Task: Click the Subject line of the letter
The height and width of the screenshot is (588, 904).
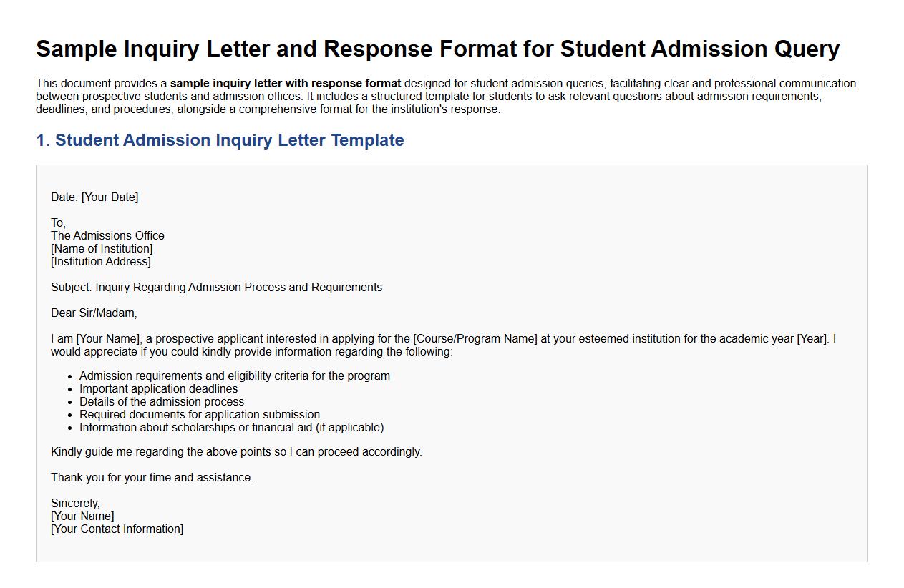Action: point(216,288)
